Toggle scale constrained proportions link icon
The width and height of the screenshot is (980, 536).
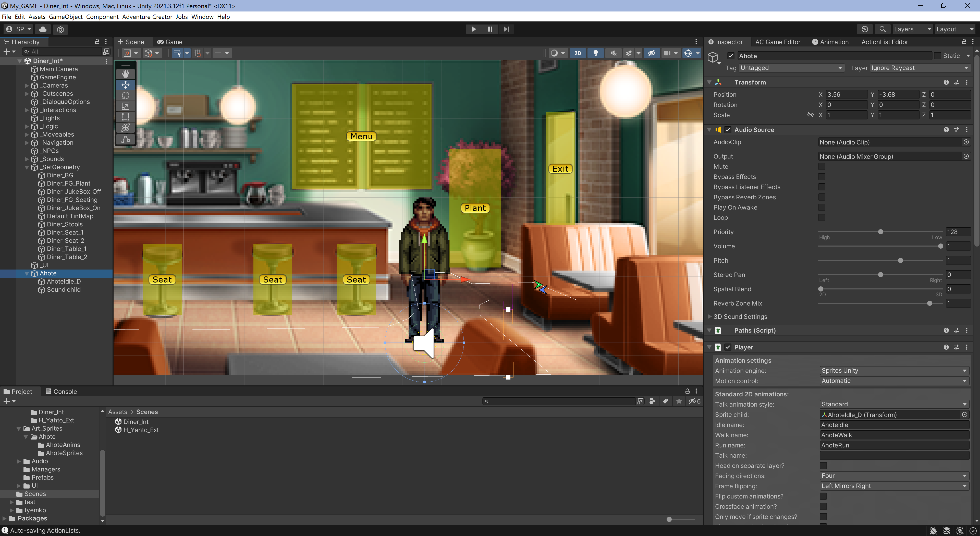[x=810, y=115]
